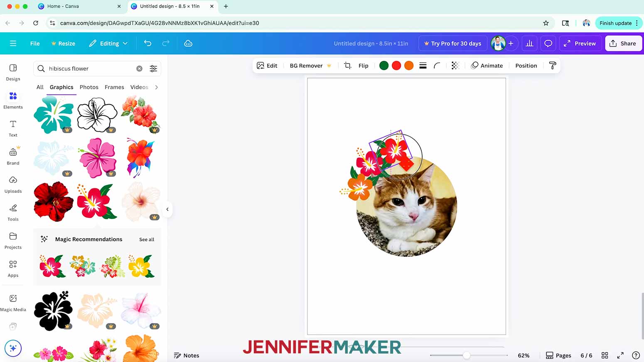
Task: Switch to the Videos tab
Action: point(139,87)
